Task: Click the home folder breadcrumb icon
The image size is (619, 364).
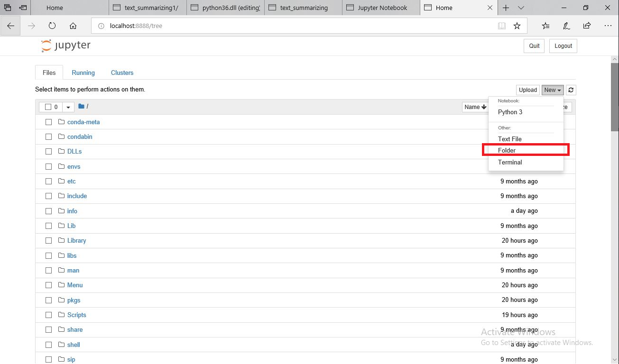Action: pyautogui.click(x=80, y=106)
